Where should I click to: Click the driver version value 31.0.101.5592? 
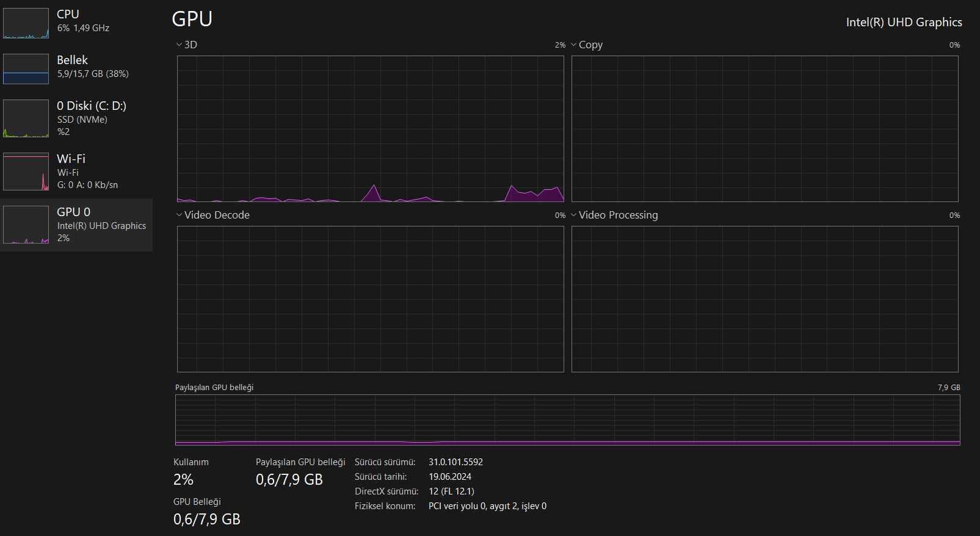click(x=456, y=462)
